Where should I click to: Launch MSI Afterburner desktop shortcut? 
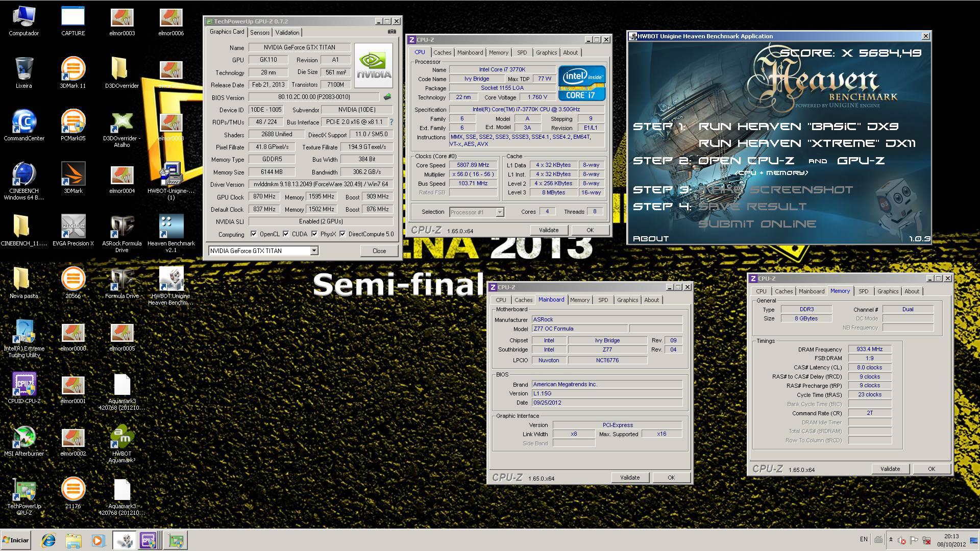point(23,441)
